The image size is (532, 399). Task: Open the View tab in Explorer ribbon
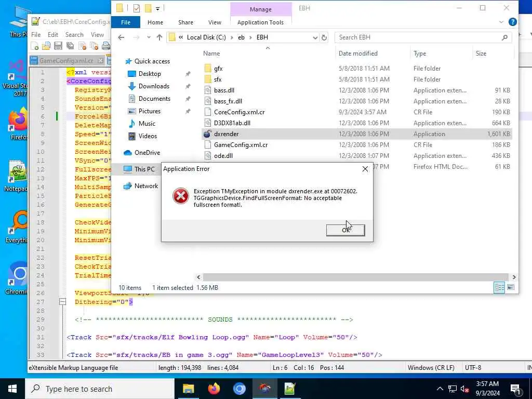[x=215, y=22]
